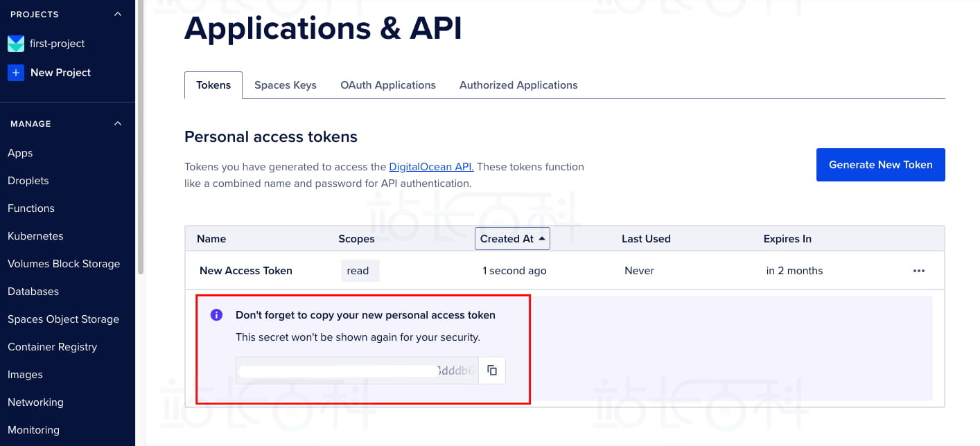Open the DigitalOcean API link

click(x=431, y=167)
